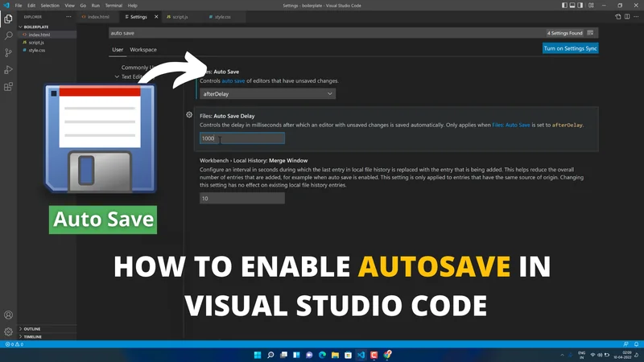This screenshot has width=644, height=362.
Task: Click Turn on Settings Sync button
Action: coord(571,49)
